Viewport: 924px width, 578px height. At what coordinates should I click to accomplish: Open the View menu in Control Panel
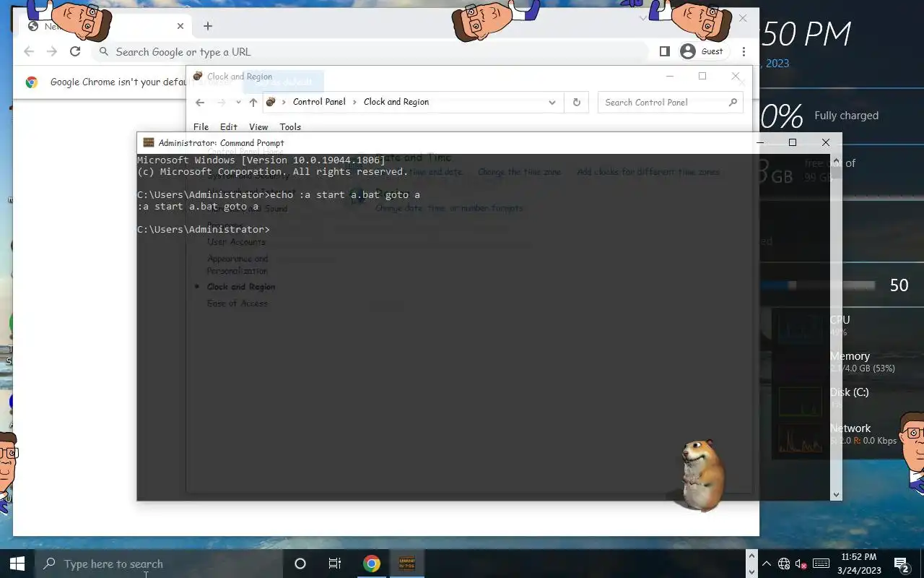(x=258, y=127)
